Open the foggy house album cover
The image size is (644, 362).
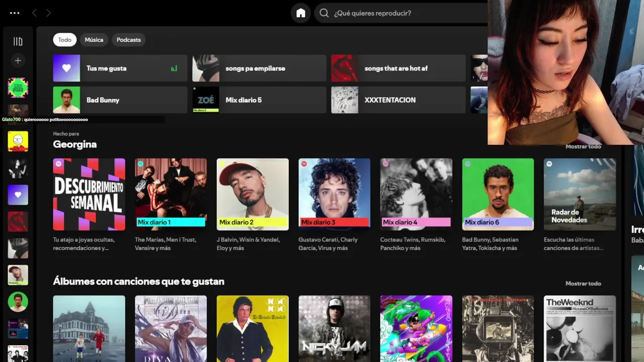point(89,329)
